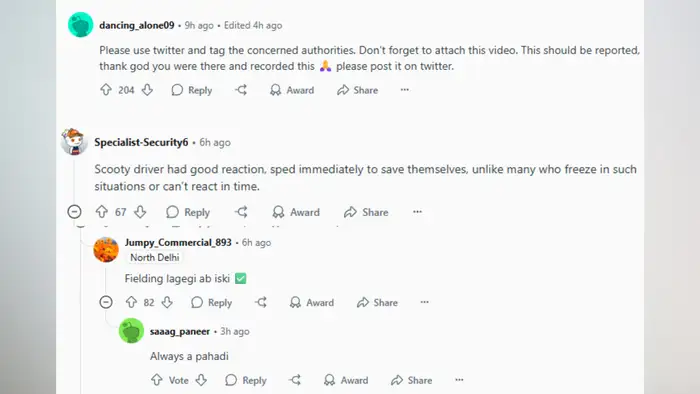Click repost arrow icon on saaag_paneer's comment
Viewport: 700px width, 394px height.
coord(295,380)
